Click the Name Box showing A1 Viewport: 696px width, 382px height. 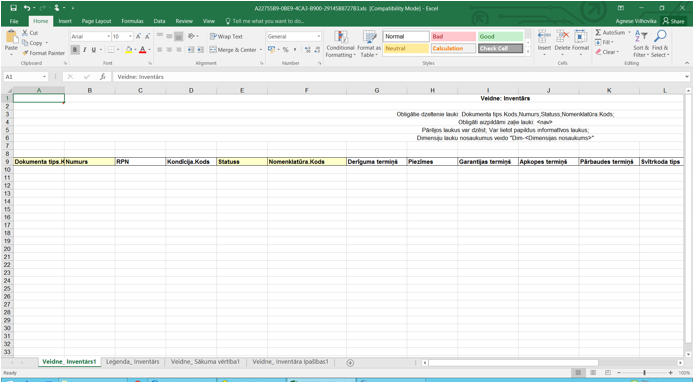(x=25, y=77)
